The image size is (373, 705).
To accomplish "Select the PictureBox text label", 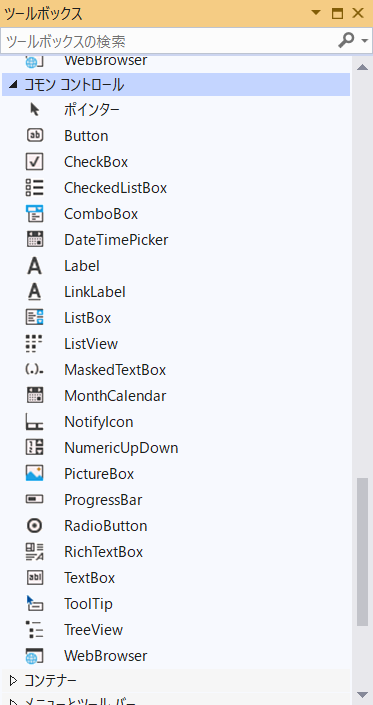I will [x=99, y=474].
